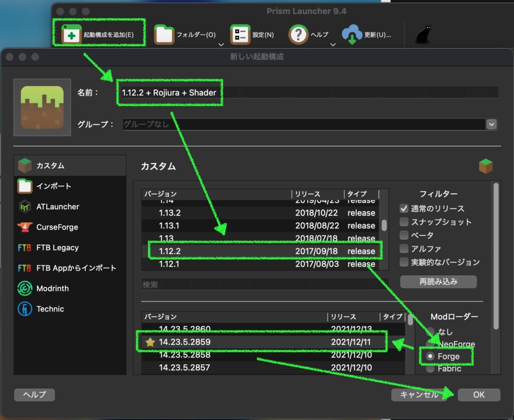Click the grass cube icon beside カスタム heading
The width and height of the screenshot is (514, 420).
click(x=485, y=166)
